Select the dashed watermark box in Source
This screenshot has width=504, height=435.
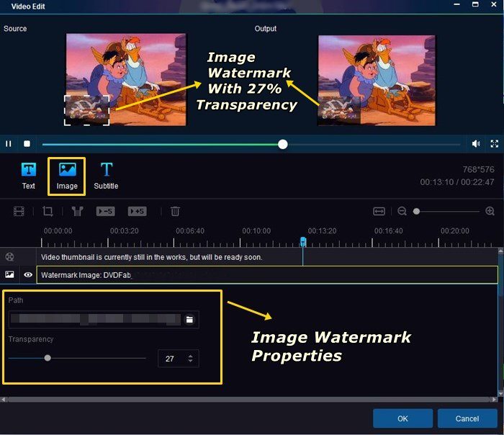point(87,110)
